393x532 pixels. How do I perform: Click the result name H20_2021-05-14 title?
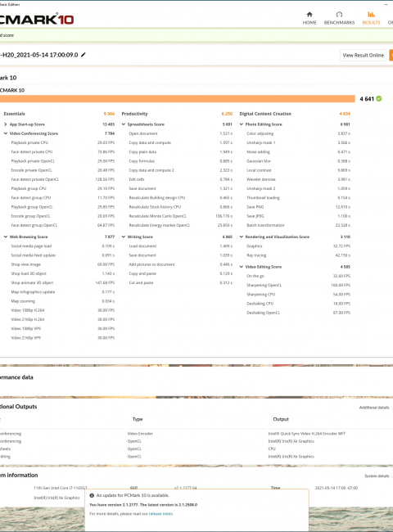39,55
